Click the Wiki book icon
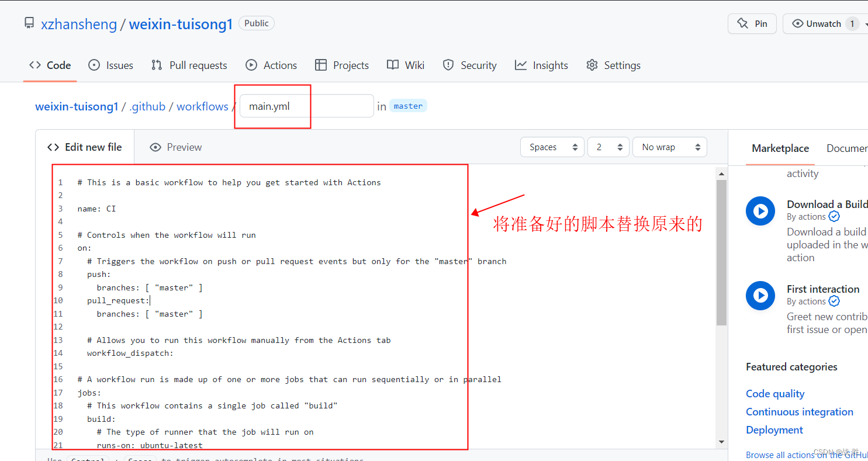The image size is (868, 461). point(392,65)
